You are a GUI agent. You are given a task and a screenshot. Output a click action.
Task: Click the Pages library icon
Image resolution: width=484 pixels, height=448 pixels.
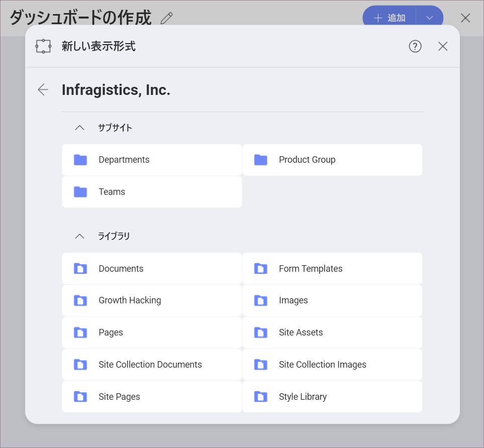coord(80,332)
